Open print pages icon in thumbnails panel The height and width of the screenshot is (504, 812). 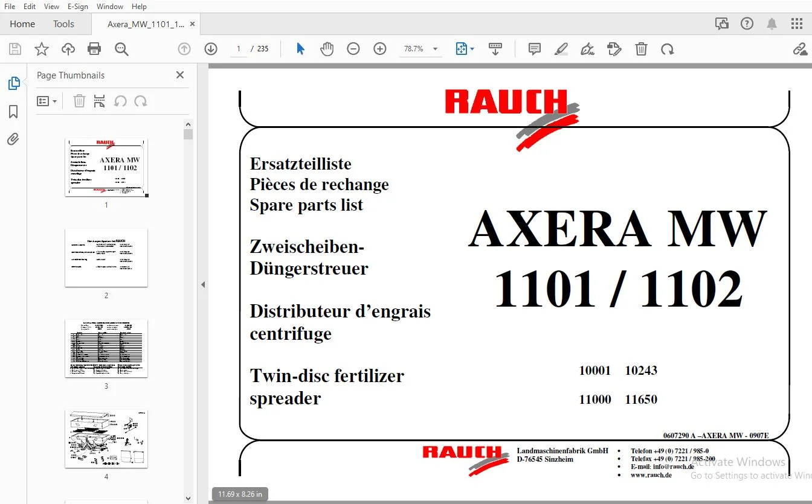pyautogui.click(x=100, y=101)
